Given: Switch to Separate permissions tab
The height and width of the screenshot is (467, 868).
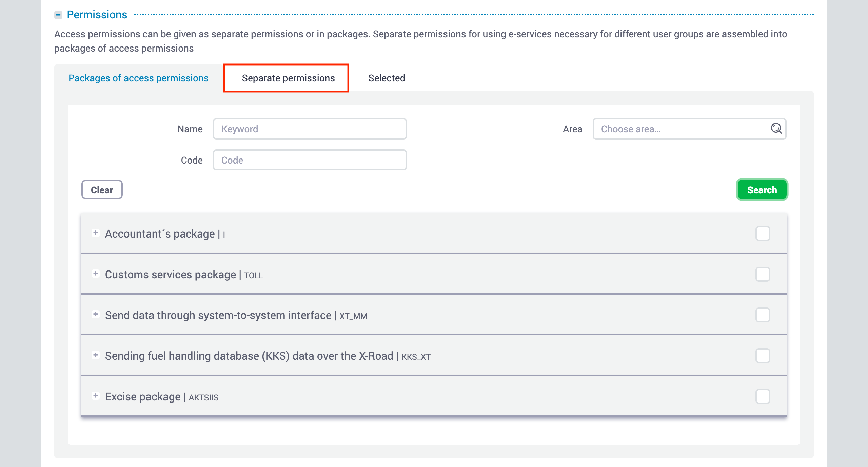Looking at the screenshot, I should click(x=288, y=78).
